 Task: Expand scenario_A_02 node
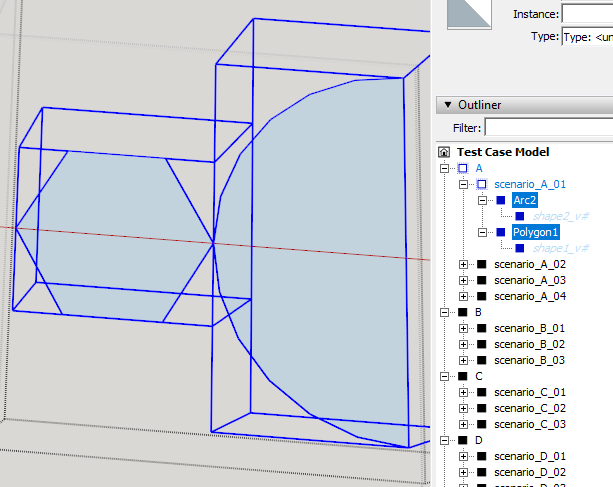click(464, 265)
